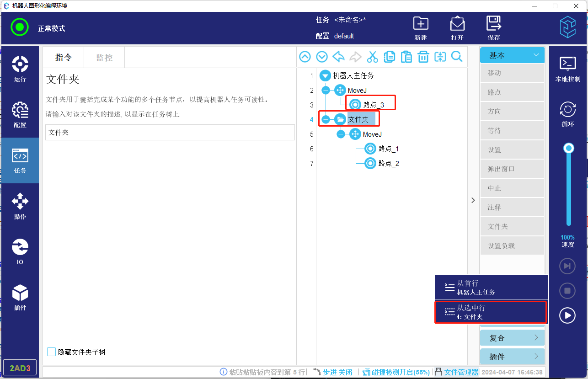Viewport: 588px width, 379px height.
Task: Select 从选中行 run option
Action: (x=491, y=312)
